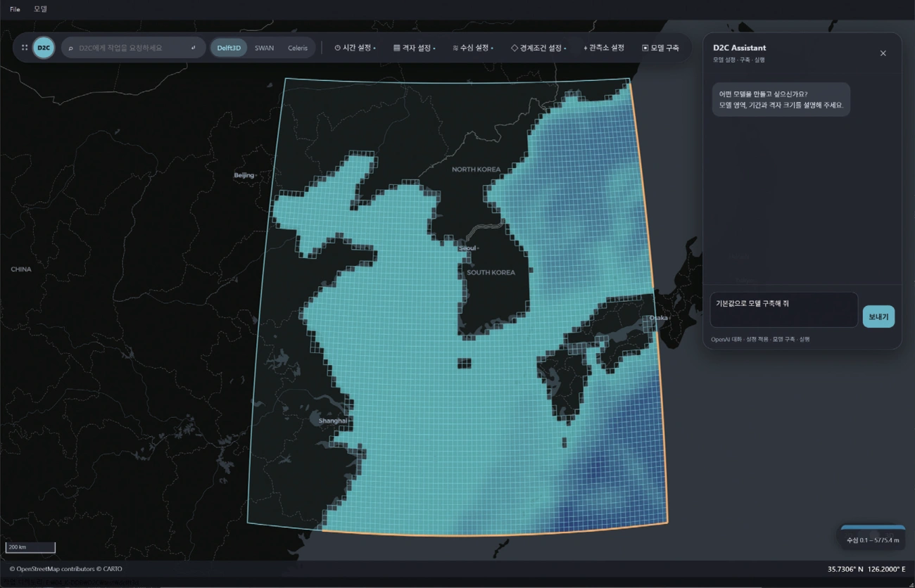The height and width of the screenshot is (588, 915).
Task: Click the Seoul label on the map
Action: point(467,248)
